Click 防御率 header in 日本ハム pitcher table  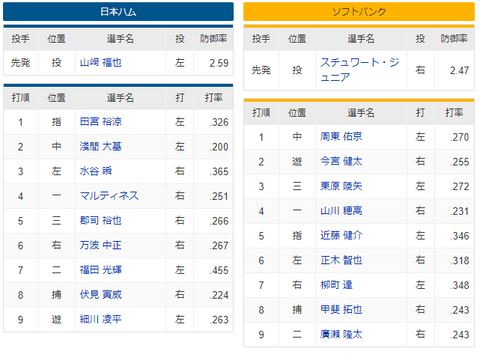214,39
